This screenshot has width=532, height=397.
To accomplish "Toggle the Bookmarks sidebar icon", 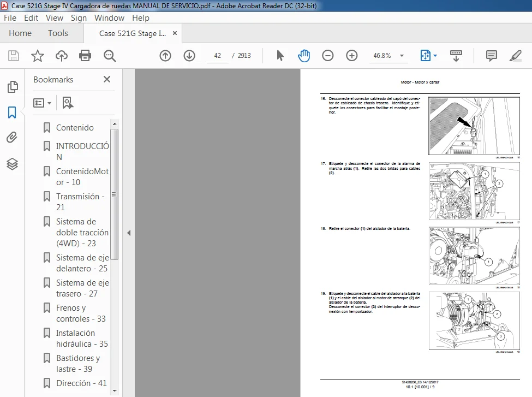I will point(12,112).
